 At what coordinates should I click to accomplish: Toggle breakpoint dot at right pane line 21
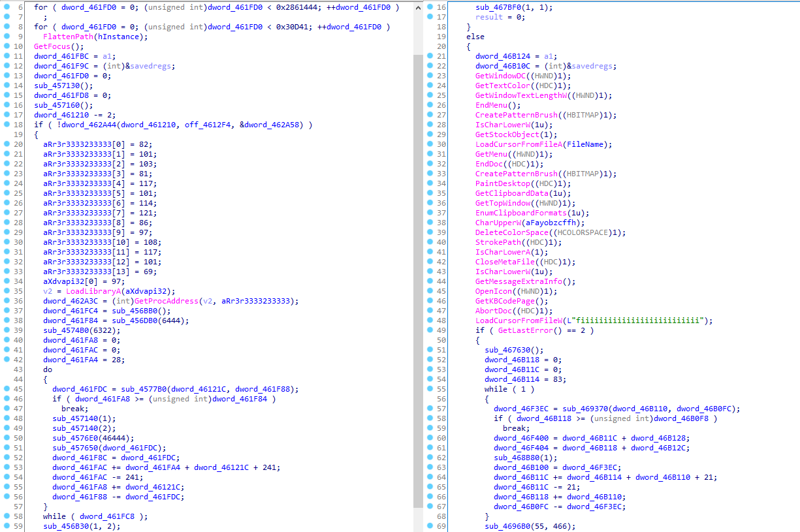[x=430, y=56]
